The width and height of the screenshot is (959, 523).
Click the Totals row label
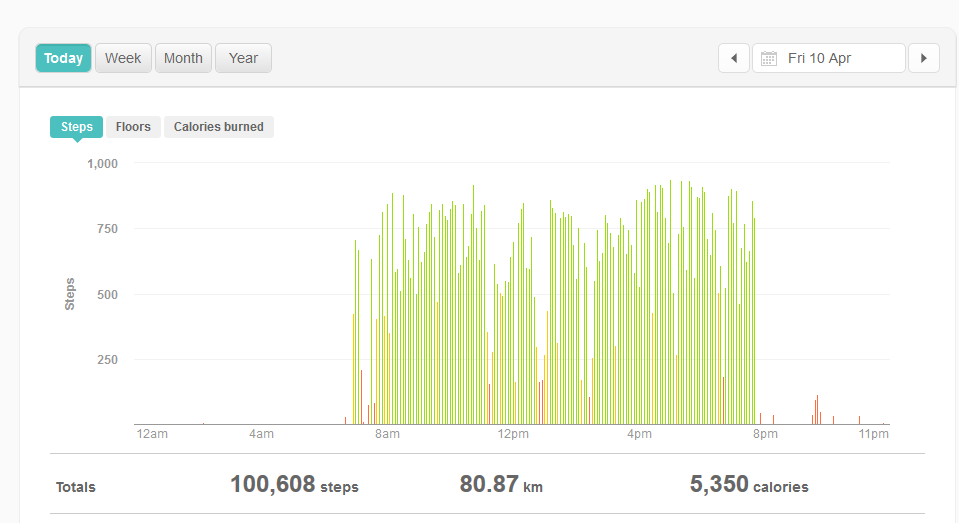pyautogui.click(x=76, y=487)
